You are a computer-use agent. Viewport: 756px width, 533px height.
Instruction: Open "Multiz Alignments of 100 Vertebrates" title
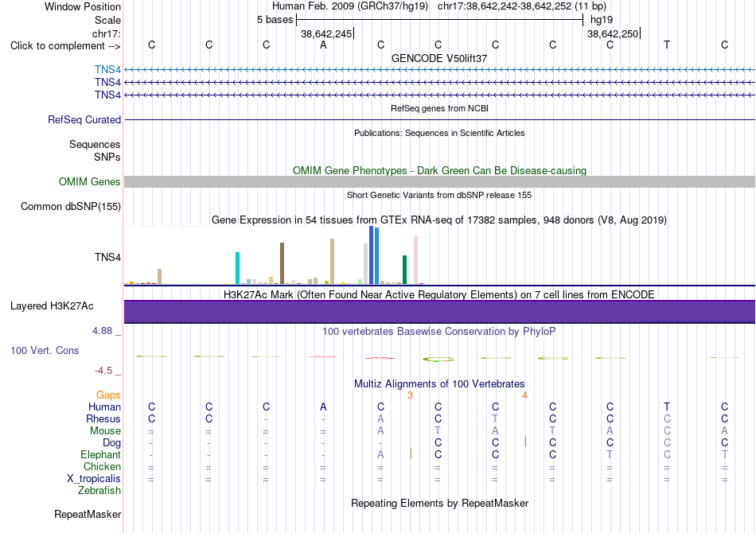(439, 384)
